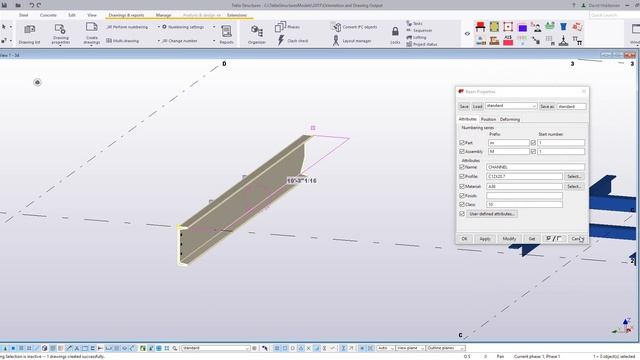Image resolution: width=640 pixels, height=360 pixels.
Task: Click the Get button
Action: 531,239
